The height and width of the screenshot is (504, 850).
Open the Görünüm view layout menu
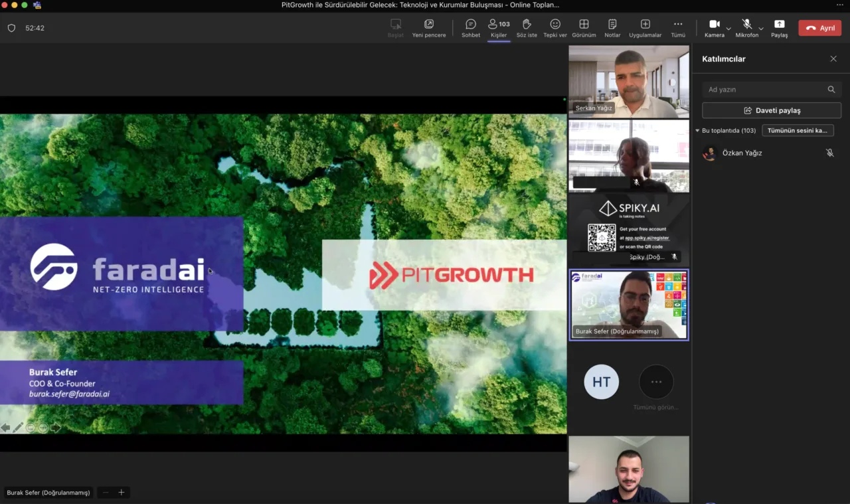coord(584,28)
